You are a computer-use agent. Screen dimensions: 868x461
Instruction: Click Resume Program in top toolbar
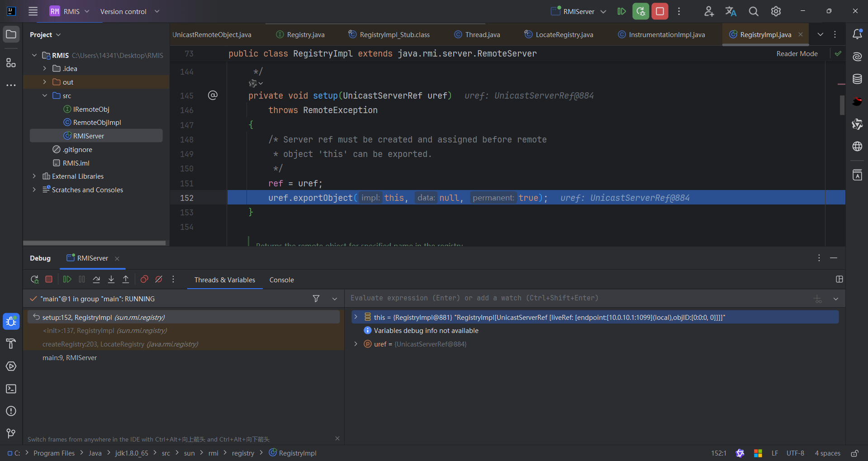(621, 11)
